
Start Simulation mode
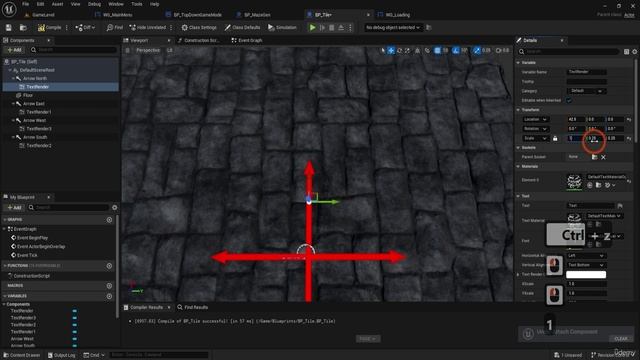point(282,28)
